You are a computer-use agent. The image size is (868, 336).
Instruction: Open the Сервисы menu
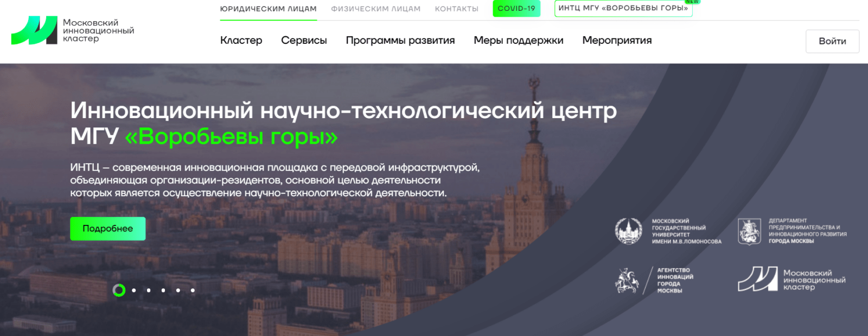pyautogui.click(x=304, y=40)
